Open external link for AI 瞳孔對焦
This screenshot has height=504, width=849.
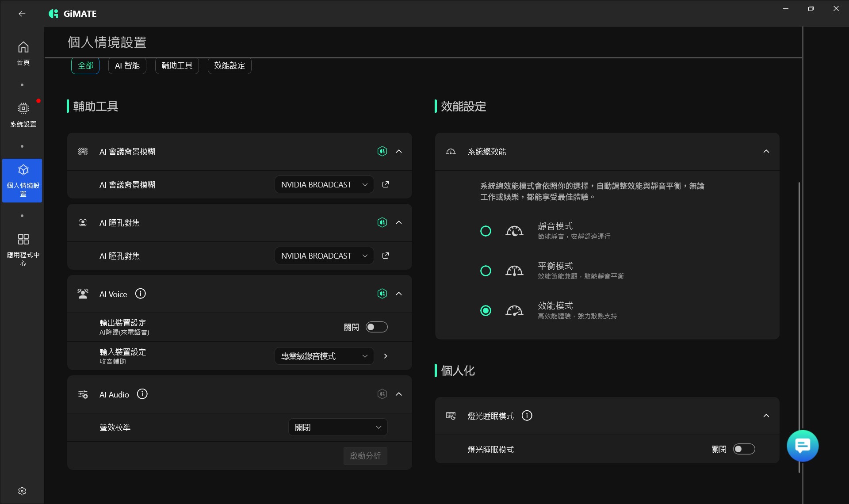coord(386,256)
